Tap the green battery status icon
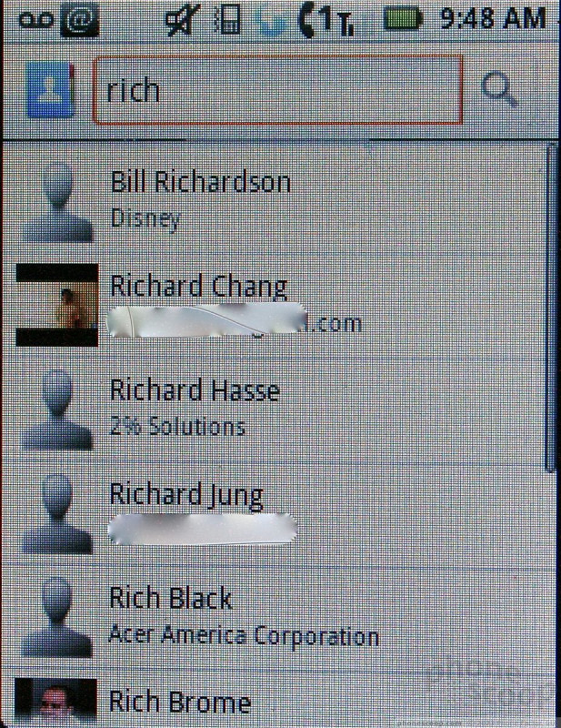Image resolution: width=561 pixels, height=728 pixels. (403, 19)
